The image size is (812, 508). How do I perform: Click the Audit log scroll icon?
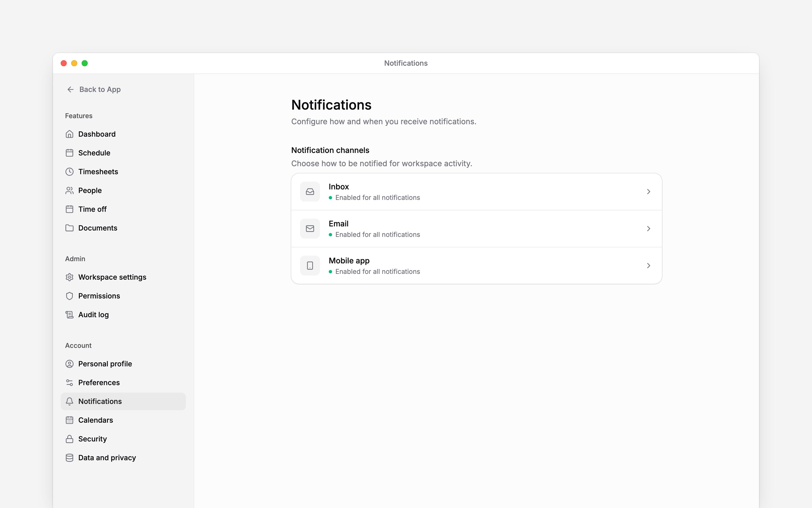pos(70,315)
